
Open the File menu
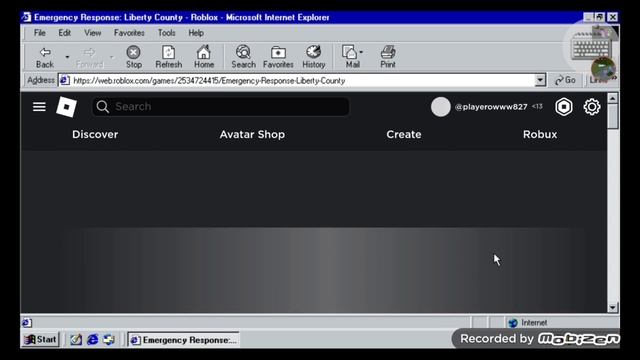(x=40, y=33)
